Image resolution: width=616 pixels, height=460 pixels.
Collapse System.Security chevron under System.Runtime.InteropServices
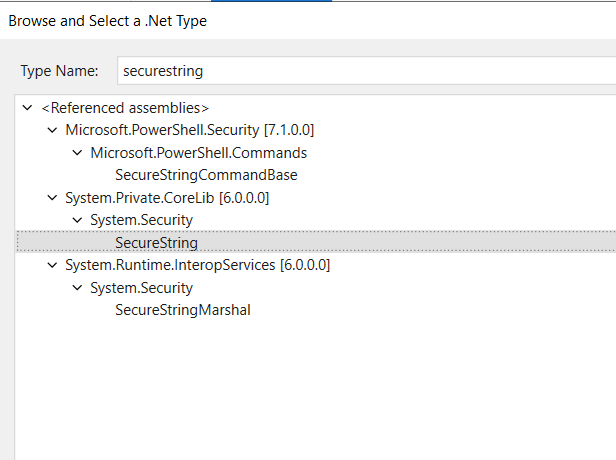tap(77, 288)
